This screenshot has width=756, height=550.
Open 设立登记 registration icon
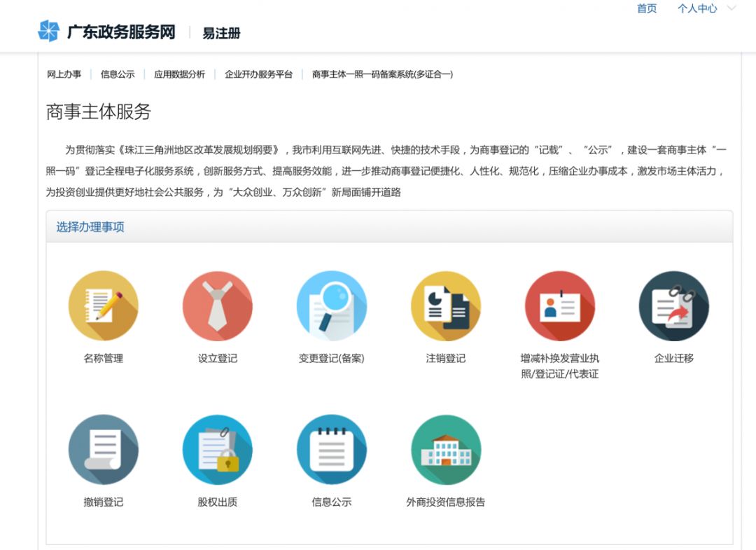[x=218, y=306]
